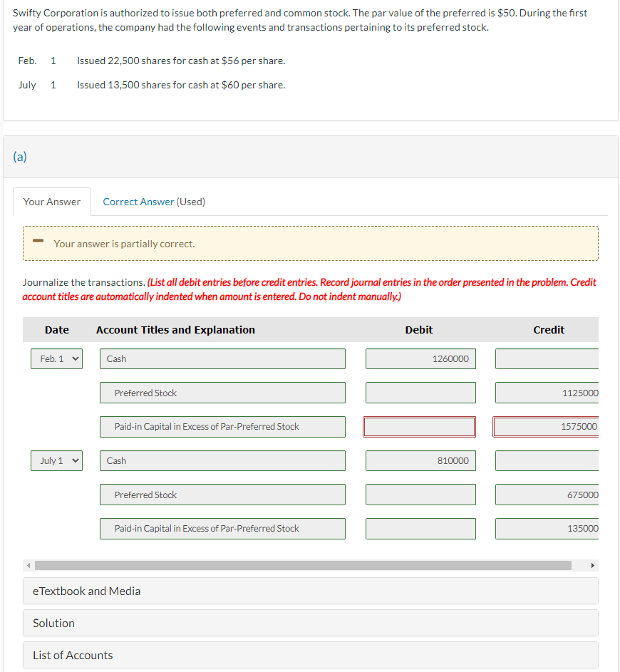The image size is (620, 672).
Task: Click the Paid-in Capital field under July 1
Action: 222,528
